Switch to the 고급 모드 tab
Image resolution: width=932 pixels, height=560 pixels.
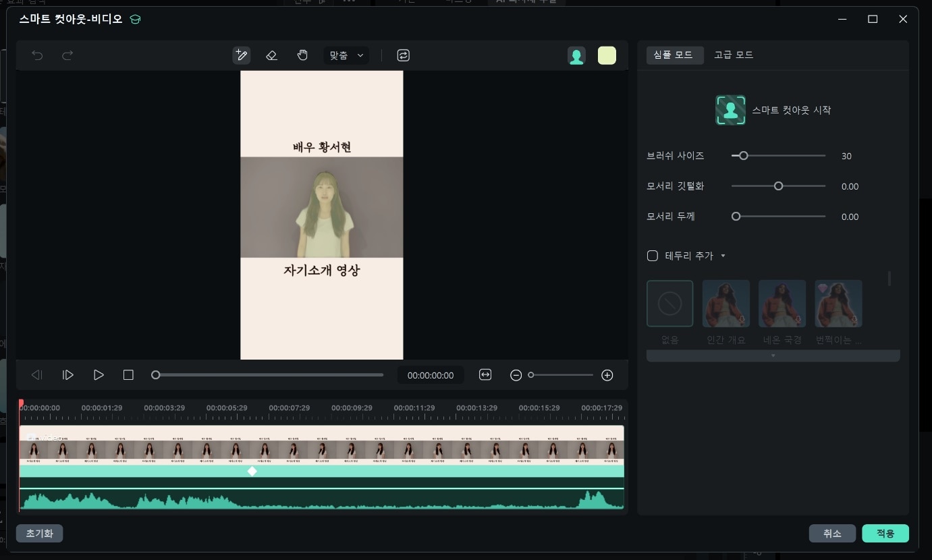(x=733, y=54)
